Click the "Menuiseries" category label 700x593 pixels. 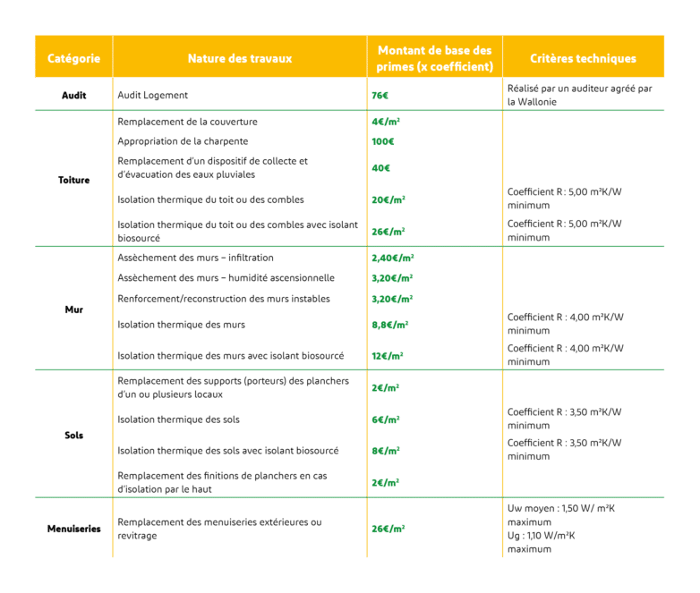tap(73, 529)
